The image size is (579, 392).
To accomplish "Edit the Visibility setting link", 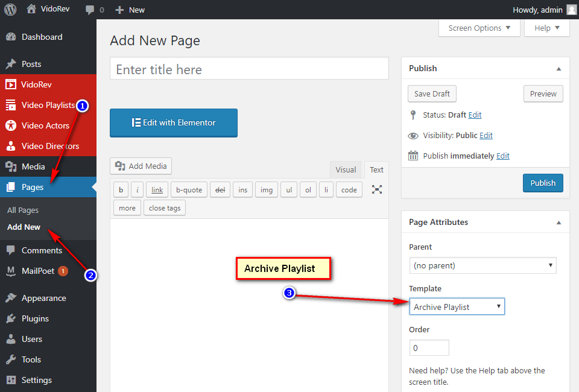I will click(486, 135).
